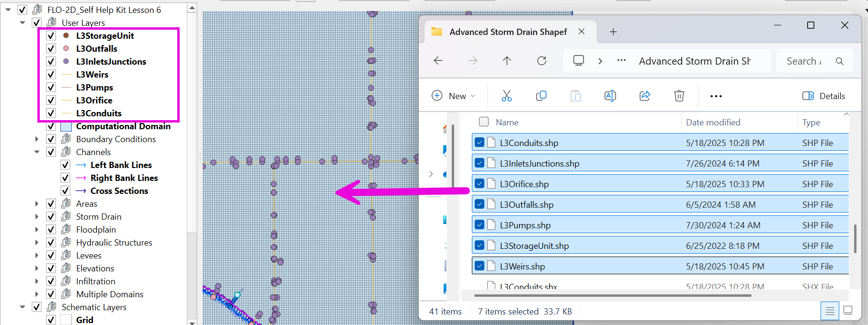This screenshot has height=325, width=868.
Task: Click the Back navigation arrow in Explorer
Action: click(438, 61)
